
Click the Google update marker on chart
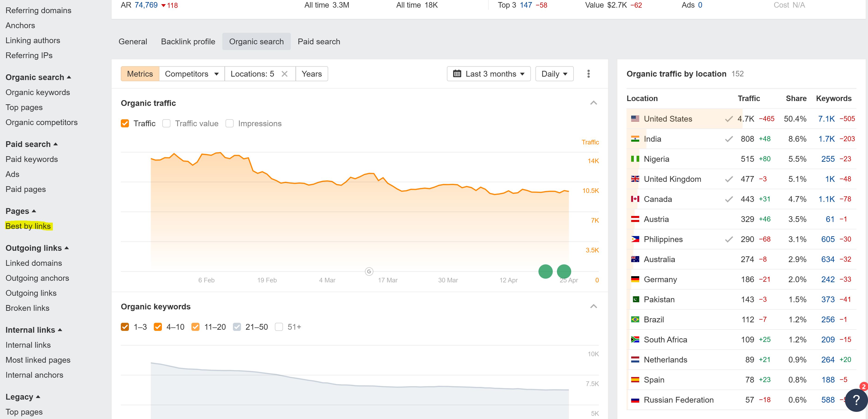click(369, 271)
